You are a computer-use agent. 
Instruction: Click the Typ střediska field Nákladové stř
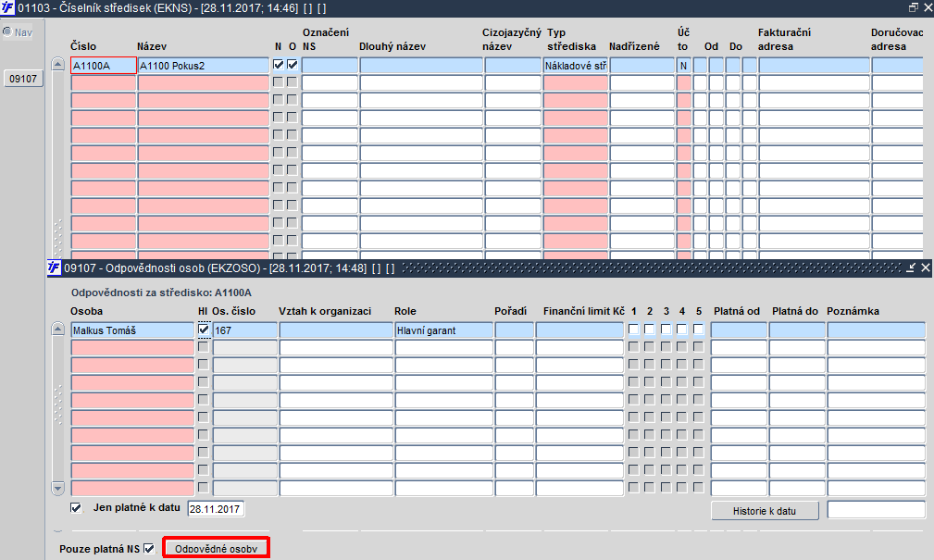tap(576, 66)
